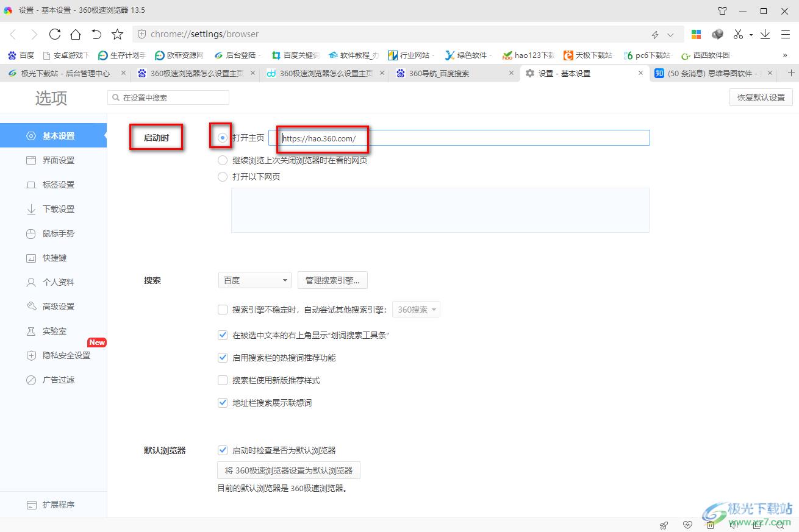Click the rocket accelerator icon in status bar
This screenshot has width=799, height=532.
click(x=664, y=525)
